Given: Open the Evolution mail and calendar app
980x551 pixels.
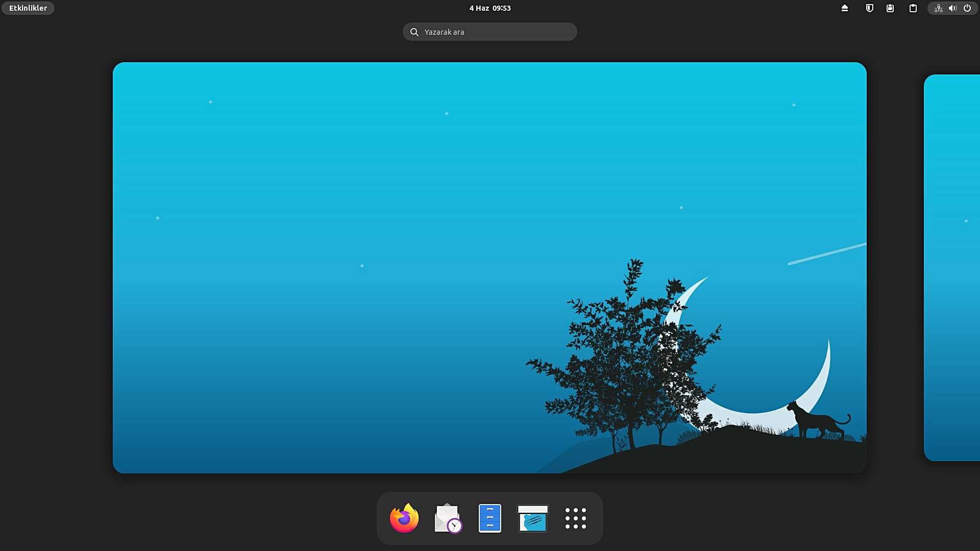Looking at the screenshot, I should click(x=447, y=518).
